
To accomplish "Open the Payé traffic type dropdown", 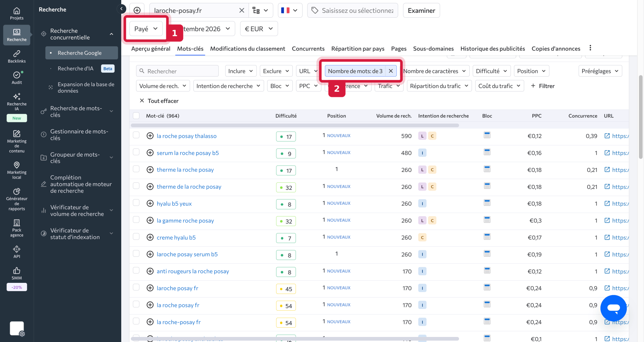I will point(146,29).
